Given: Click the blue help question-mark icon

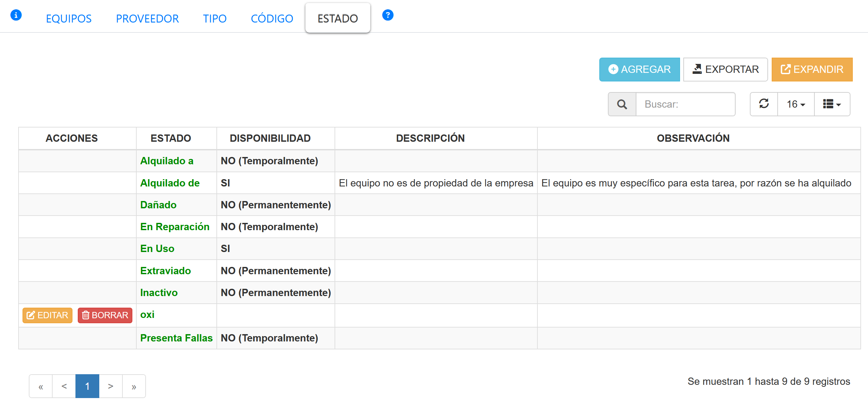Looking at the screenshot, I should point(388,15).
